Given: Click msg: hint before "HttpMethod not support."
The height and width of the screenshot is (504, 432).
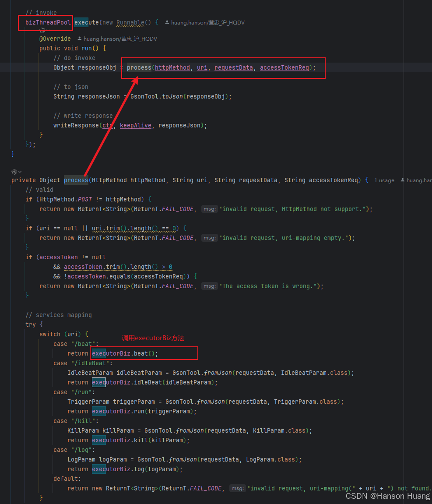Looking at the screenshot, I should [209, 209].
